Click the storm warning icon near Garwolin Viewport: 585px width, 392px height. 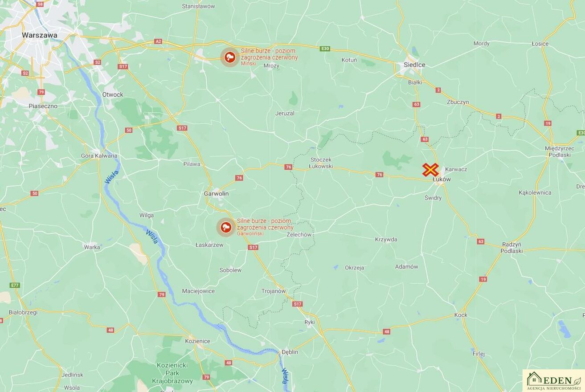226,227
